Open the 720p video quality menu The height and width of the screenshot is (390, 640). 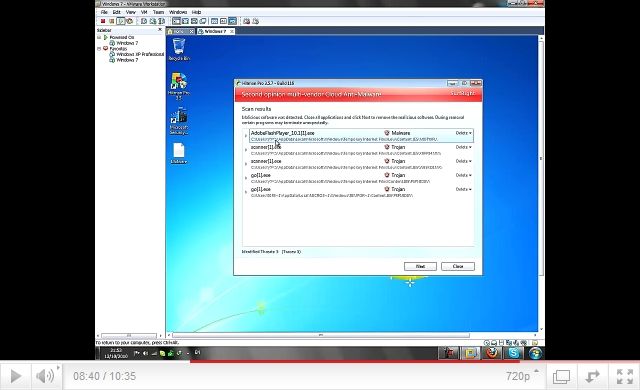(522, 376)
